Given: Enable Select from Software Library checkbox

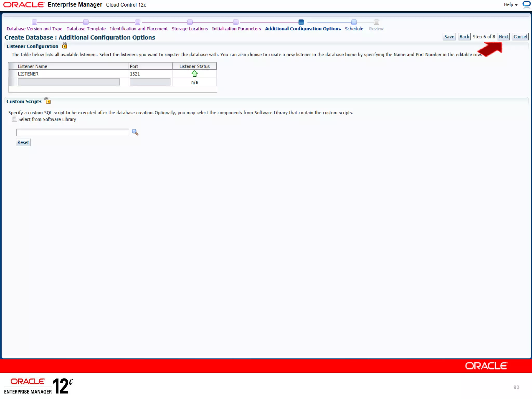Looking at the screenshot, I should [15, 119].
